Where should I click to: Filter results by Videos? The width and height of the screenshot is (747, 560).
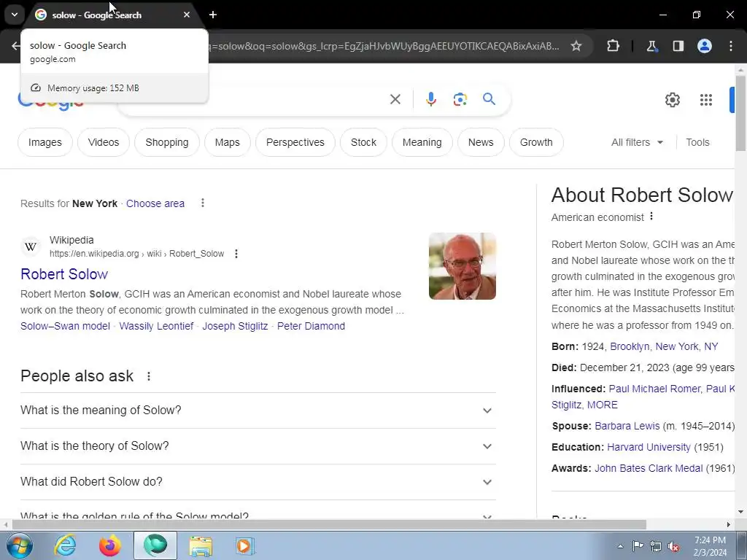(104, 142)
